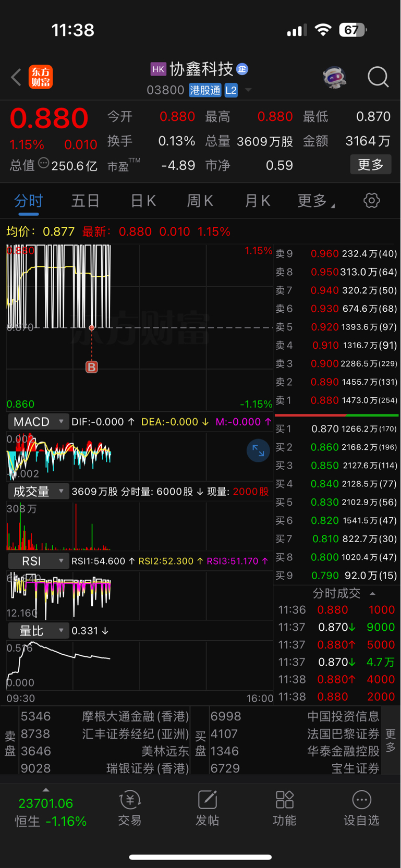
Task: Tap the Wi-Fi icon in status bar
Action: [323, 30]
